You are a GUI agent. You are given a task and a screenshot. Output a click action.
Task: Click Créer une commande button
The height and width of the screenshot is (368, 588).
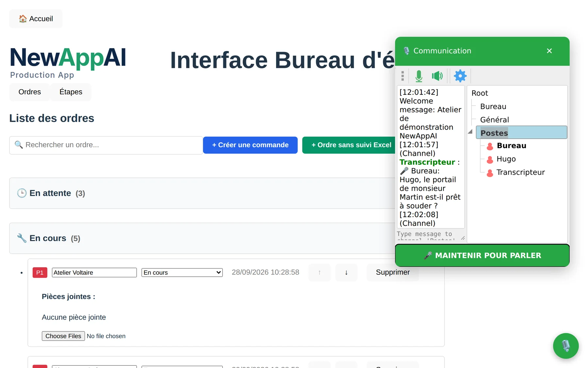250,145
